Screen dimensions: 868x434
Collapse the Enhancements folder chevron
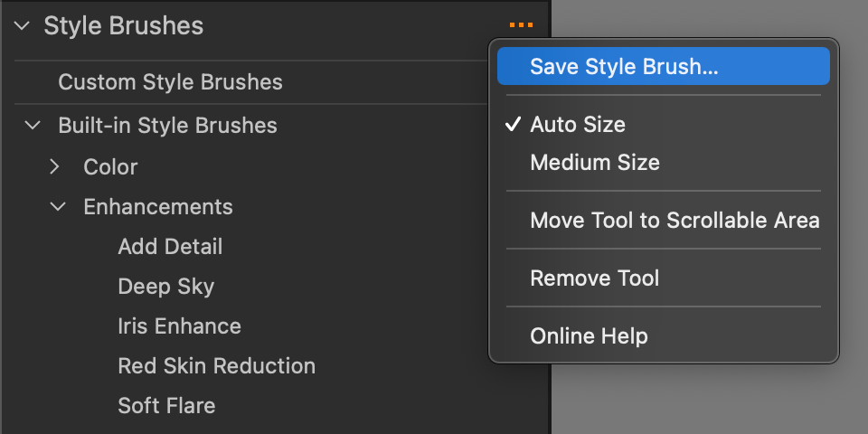[x=58, y=206]
